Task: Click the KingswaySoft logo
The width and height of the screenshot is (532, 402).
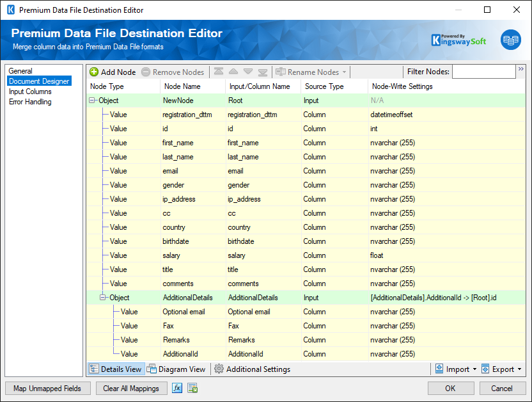Action: click(458, 40)
